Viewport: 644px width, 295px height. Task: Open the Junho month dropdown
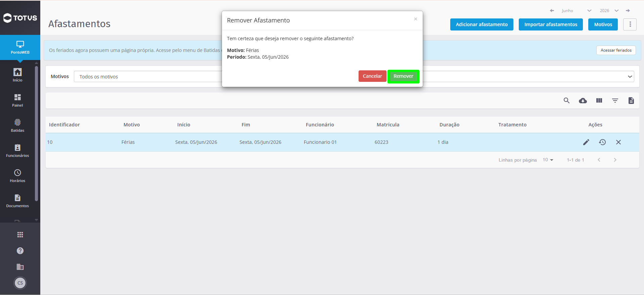[x=576, y=11]
